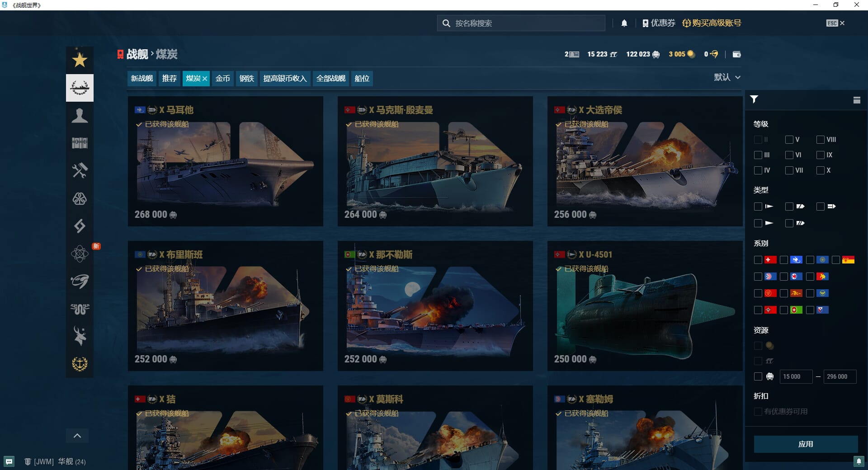Click the notification bell icon near search
The height and width of the screenshot is (470, 868).
(x=624, y=23)
